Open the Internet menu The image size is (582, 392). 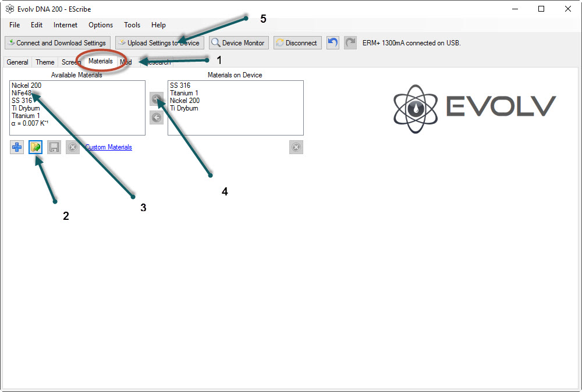(65, 25)
